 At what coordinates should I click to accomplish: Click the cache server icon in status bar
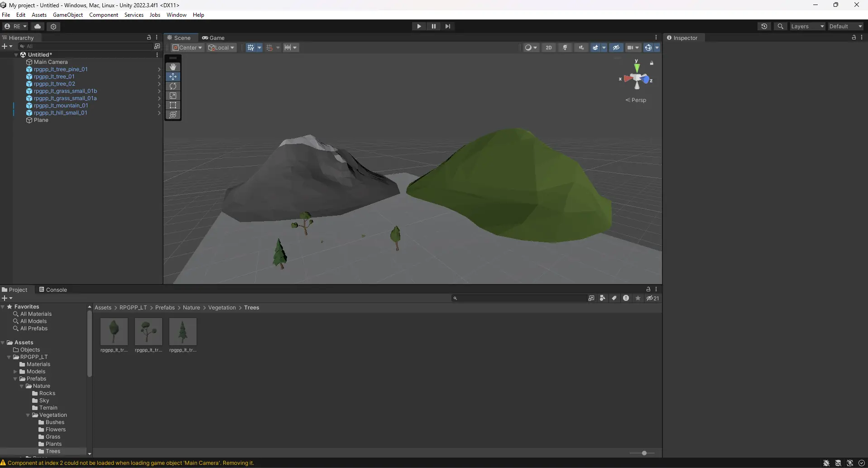click(x=838, y=463)
